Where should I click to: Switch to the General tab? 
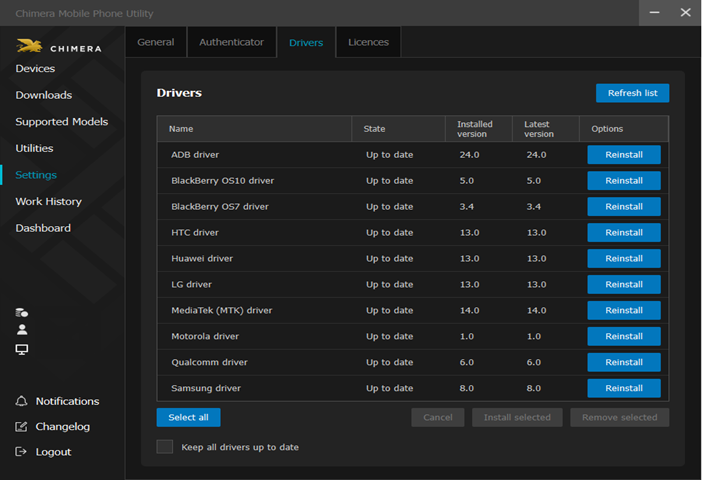pyautogui.click(x=155, y=42)
